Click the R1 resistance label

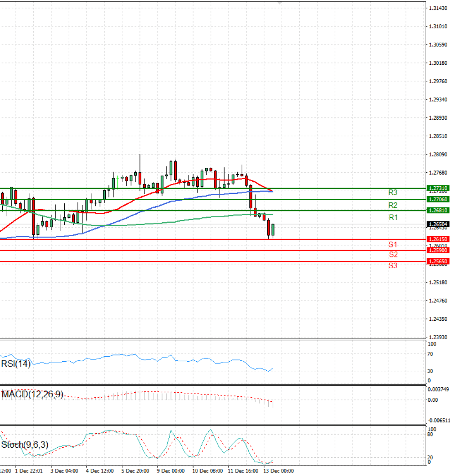393,217
